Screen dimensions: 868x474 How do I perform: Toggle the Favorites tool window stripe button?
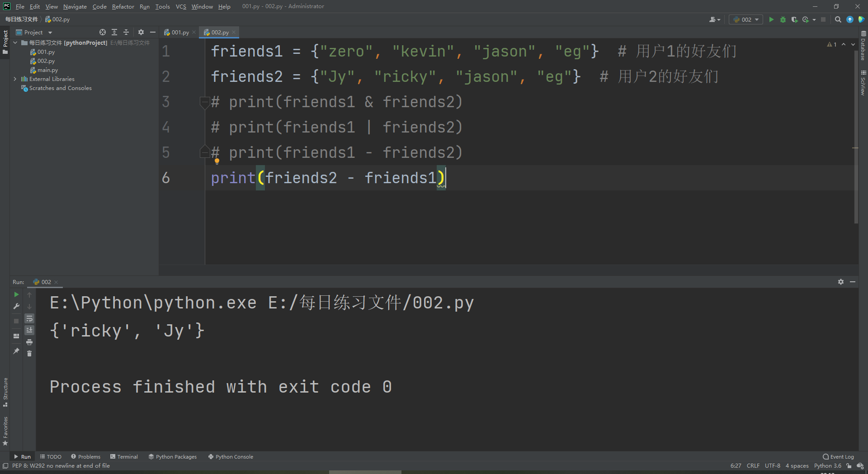5,431
